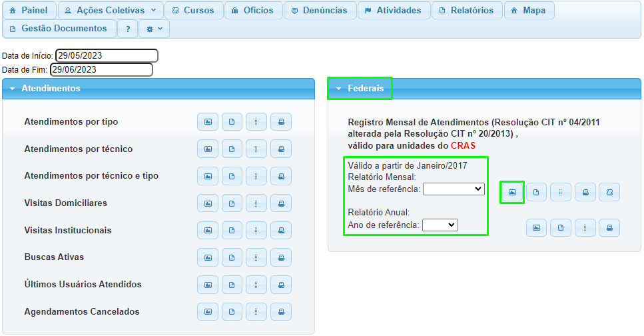Image resolution: width=644 pixels, height=336 pixels.
Task: Print Atendimentos por técnico e tipo report
Action: click(x=281, y=176)
